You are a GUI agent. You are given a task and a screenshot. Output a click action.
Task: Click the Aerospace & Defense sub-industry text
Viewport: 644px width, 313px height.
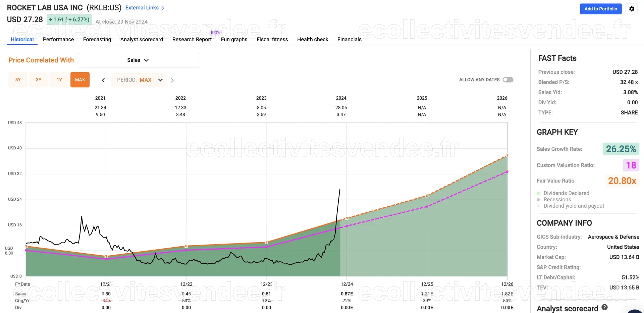point(613,237)
